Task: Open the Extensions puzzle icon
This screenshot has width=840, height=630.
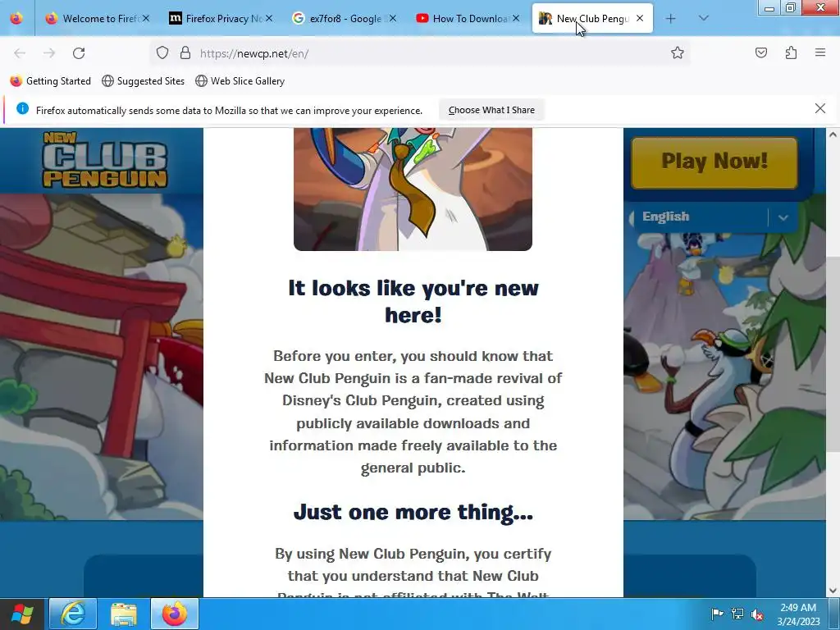Action: pyautogui.click(x=791, y=52)
